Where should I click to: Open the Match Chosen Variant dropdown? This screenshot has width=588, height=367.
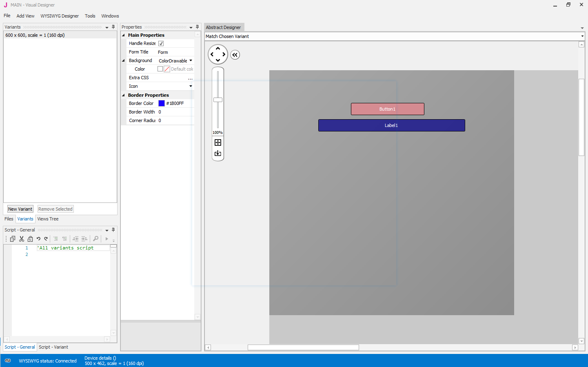(x=582, y=36)
